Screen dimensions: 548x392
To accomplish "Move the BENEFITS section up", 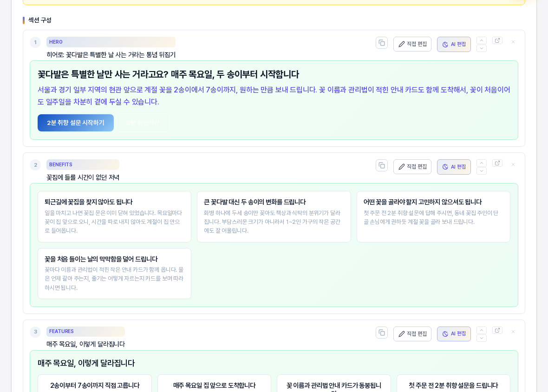I will (482, 163).
